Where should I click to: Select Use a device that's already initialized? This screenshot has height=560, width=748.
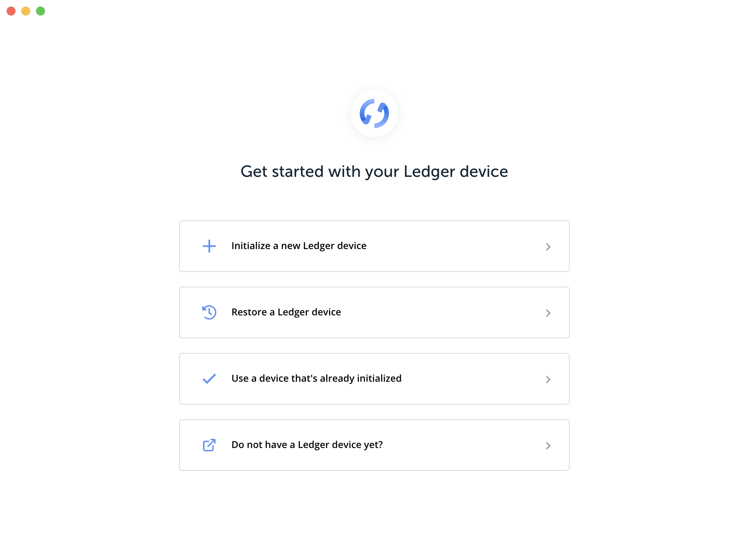tap(374, 378)
